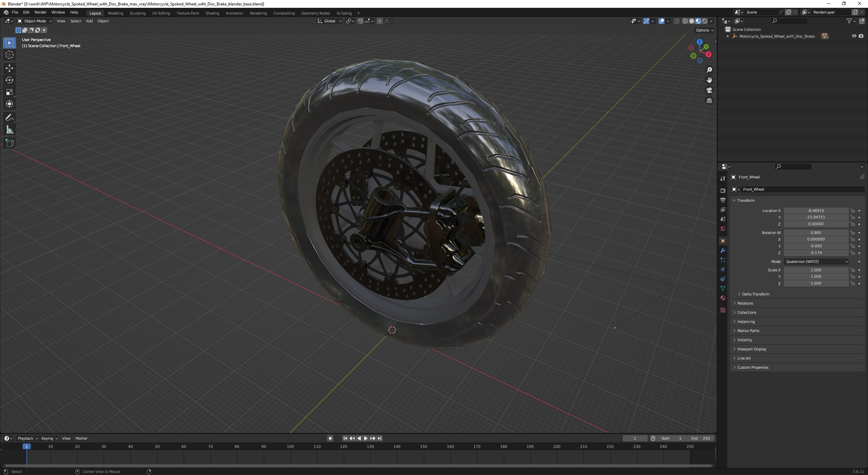Image resolution: width=868 pixels, height=475 pixels.
Task: Expand the Viewport Display panel
Action: coord(751,349)
